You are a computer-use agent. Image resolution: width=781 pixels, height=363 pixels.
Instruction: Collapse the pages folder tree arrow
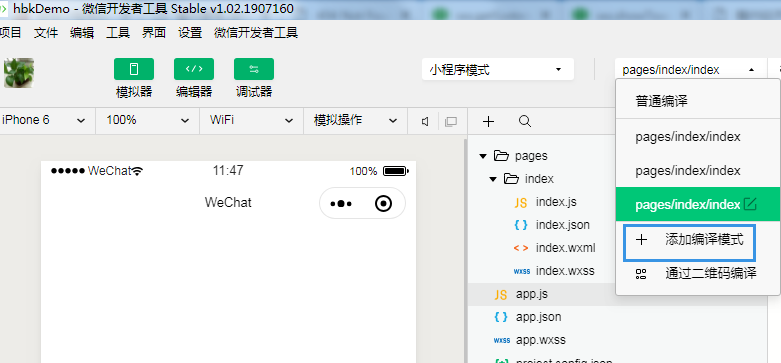[482, 156]
